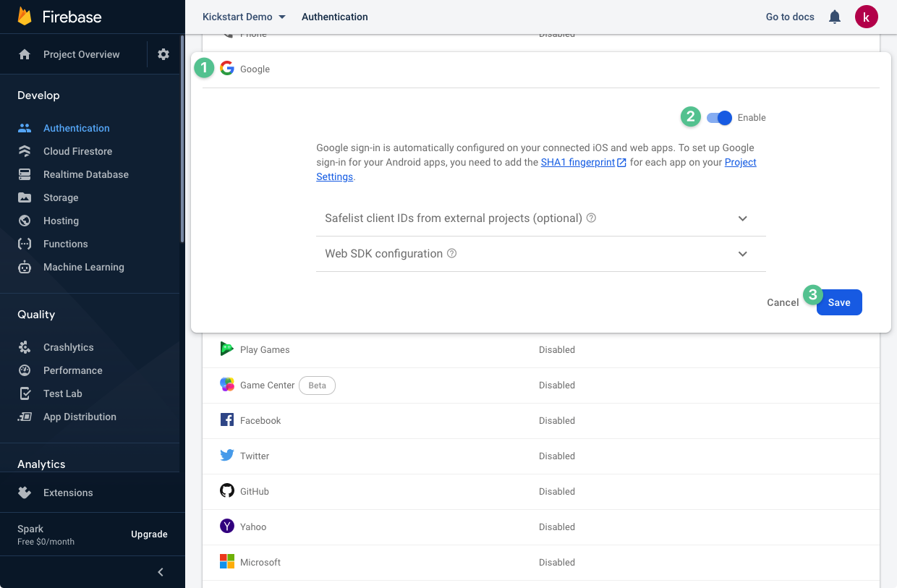Image resolution: width=897 pixels, height=588 pixels.
Task: Click the Go to docs link
Action: click(790, 17)
